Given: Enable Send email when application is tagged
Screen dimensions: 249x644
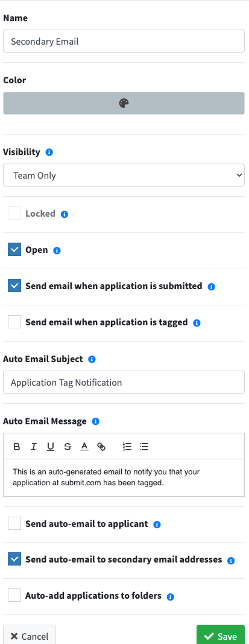Looking at the screenshot, I should 14,322.
